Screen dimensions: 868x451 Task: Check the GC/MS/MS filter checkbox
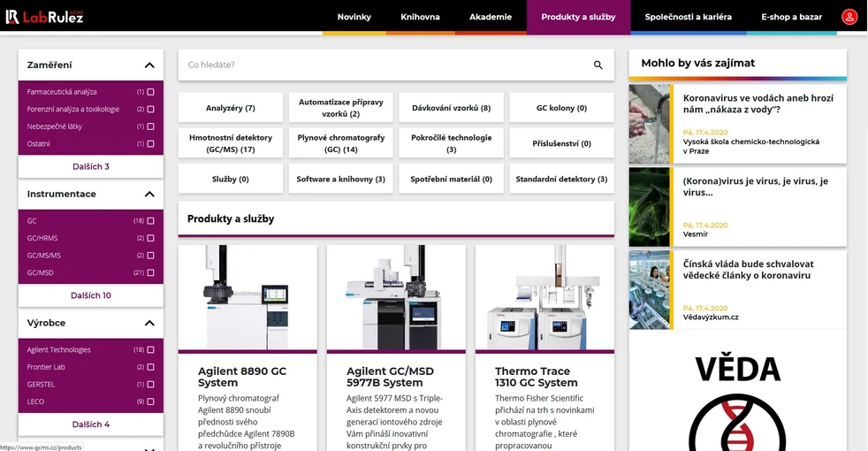[x=150, y=256]
